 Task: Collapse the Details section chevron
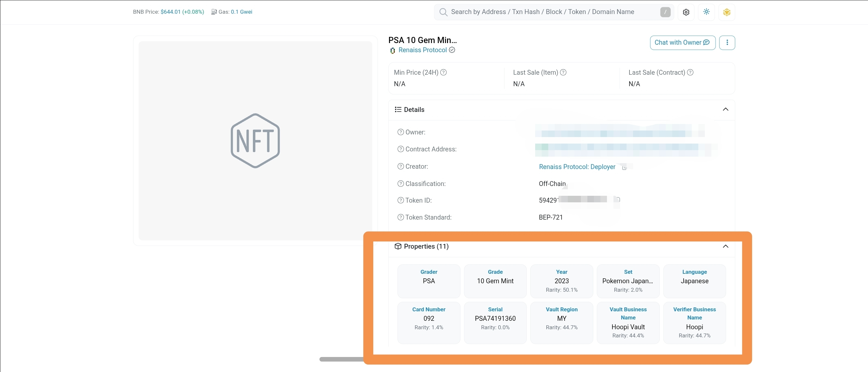pyautogui.click(x=726, y=109)
